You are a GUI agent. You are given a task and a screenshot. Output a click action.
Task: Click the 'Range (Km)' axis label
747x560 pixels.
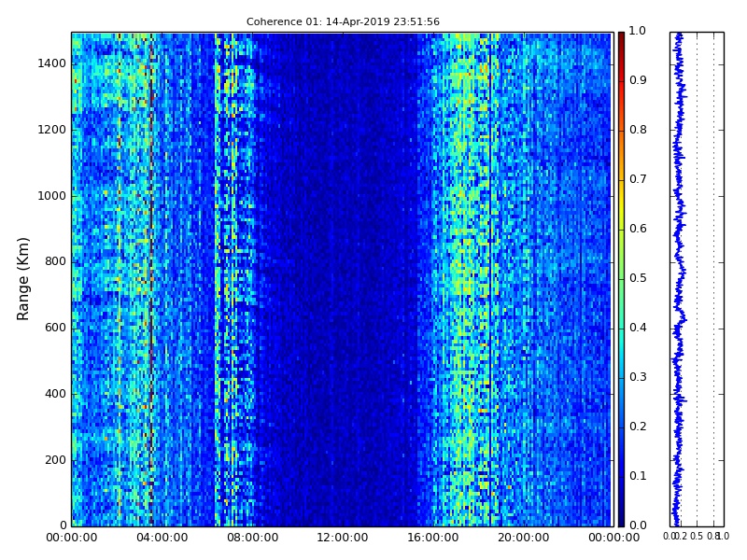click(22, 279)
